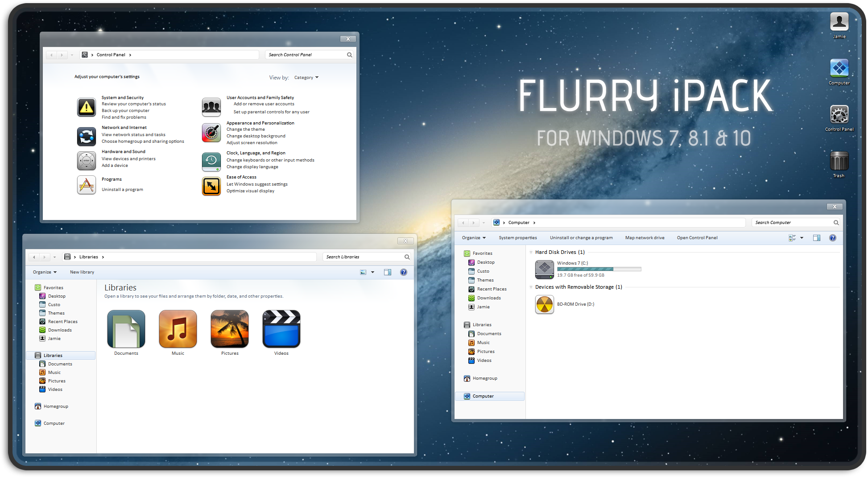Click View devices and printers link
The width and height of the screenshot is (868, 477).
point(128,159)
